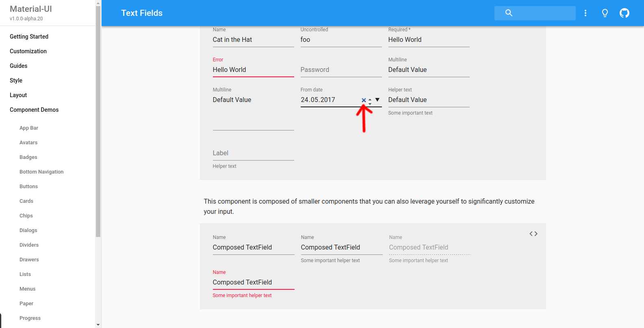Focus the Name field 'Cat in the Hat'
Screen dimensions: 644x328
point(253,40)
